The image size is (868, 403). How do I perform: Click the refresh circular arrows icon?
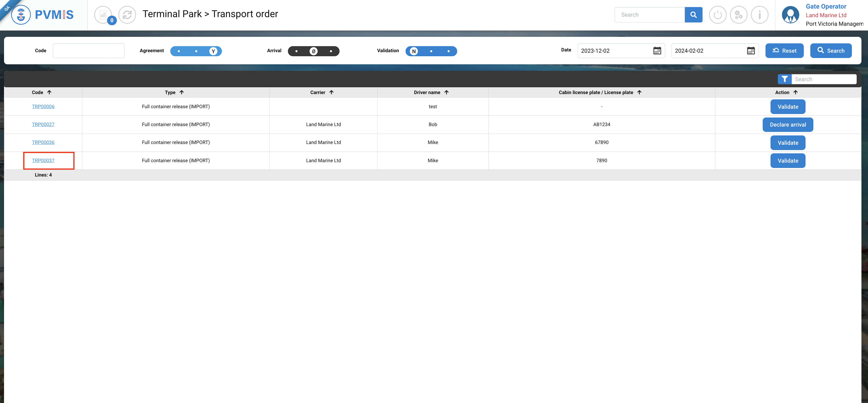127,15
